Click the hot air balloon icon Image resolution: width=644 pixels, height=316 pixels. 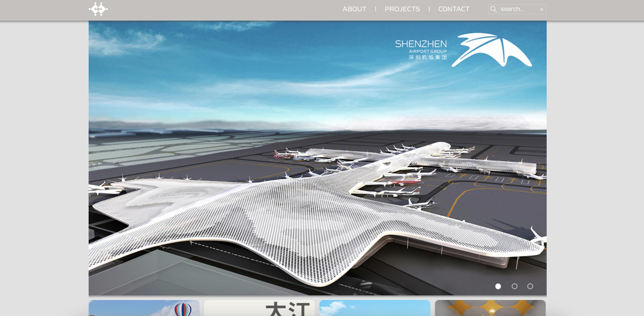click(183, 310)
